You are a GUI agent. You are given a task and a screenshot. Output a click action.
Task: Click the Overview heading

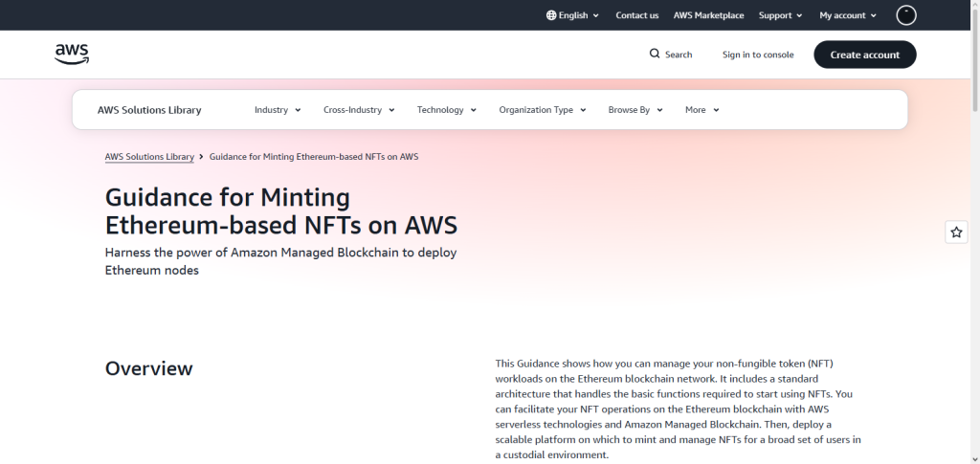pyautogui.click(x=148, y=368)
